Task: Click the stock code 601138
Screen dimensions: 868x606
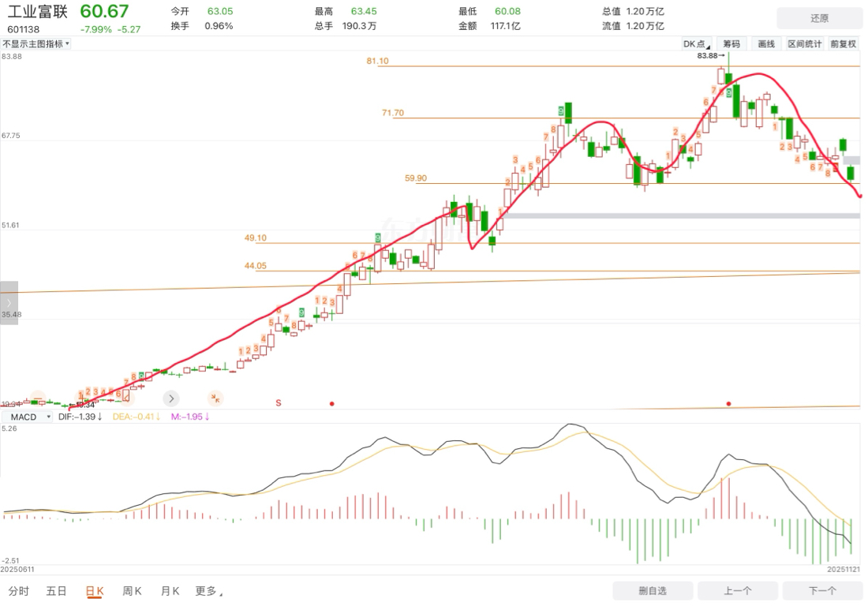Action: tap(23, 29)
